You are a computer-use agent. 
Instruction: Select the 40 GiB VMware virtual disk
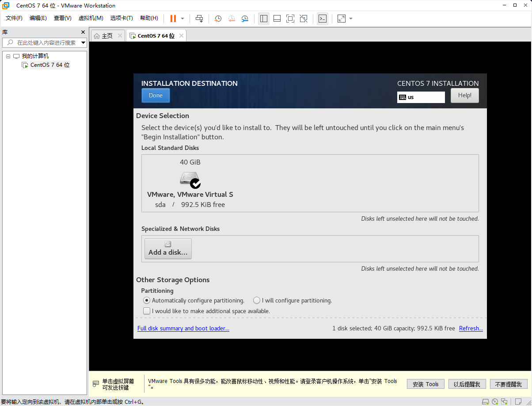[x=190, y=184]
